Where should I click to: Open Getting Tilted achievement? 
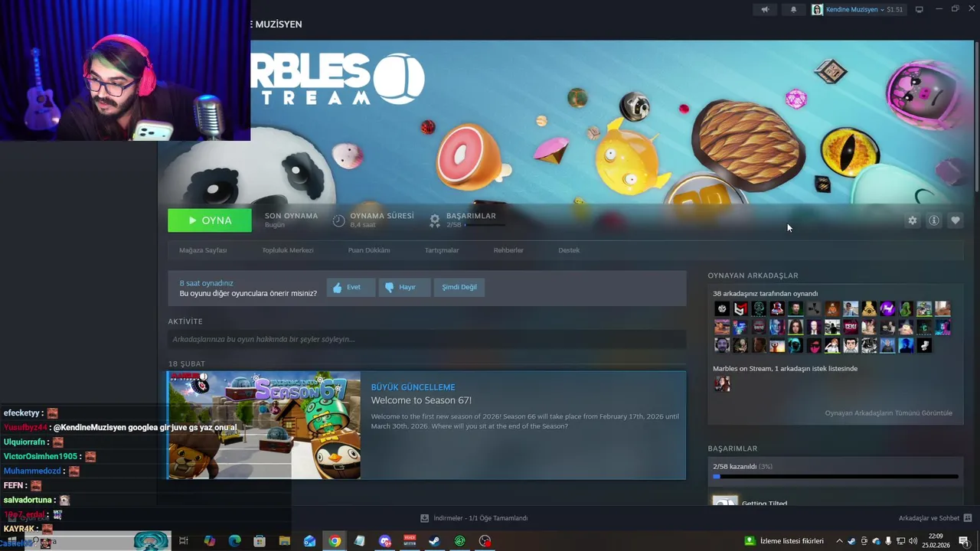[764, 503]
